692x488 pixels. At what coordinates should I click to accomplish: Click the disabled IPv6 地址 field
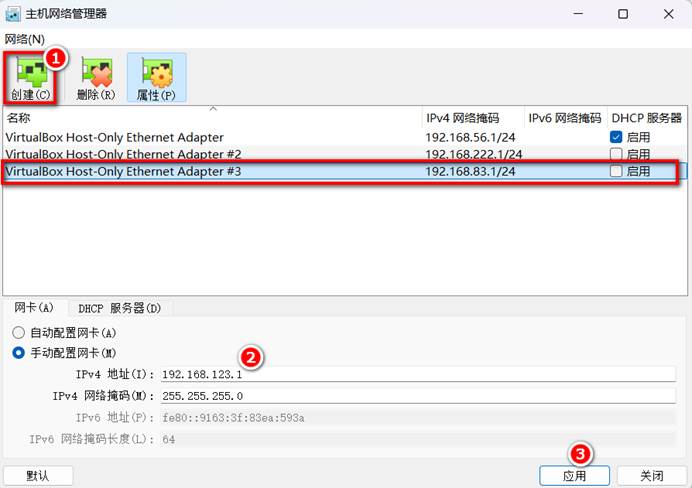pyautogui.click(x=418, y=417)
